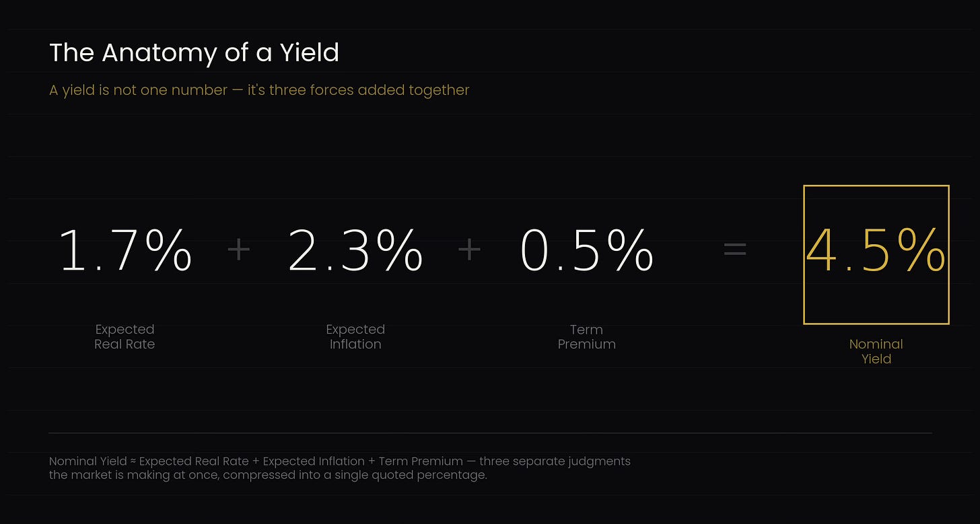This screenshot has width=980, height=524.
Task: Click the plus sign between 2.3% and 0.5%
Action: (469, 250)
